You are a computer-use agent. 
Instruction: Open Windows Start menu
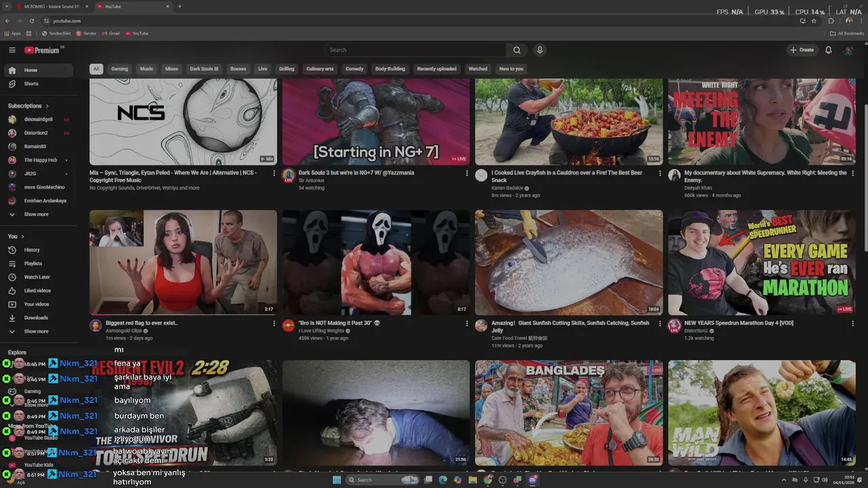point(336,480)
